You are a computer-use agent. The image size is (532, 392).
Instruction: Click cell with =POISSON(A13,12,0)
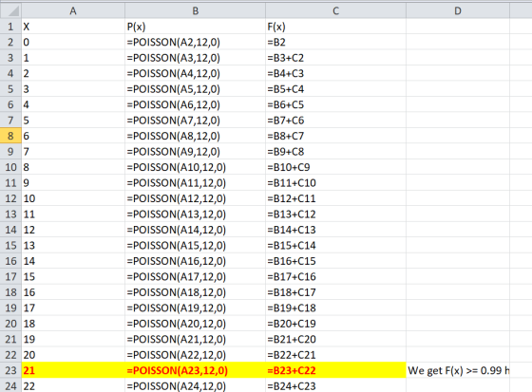pyautogui.click(x=195, y=214)
